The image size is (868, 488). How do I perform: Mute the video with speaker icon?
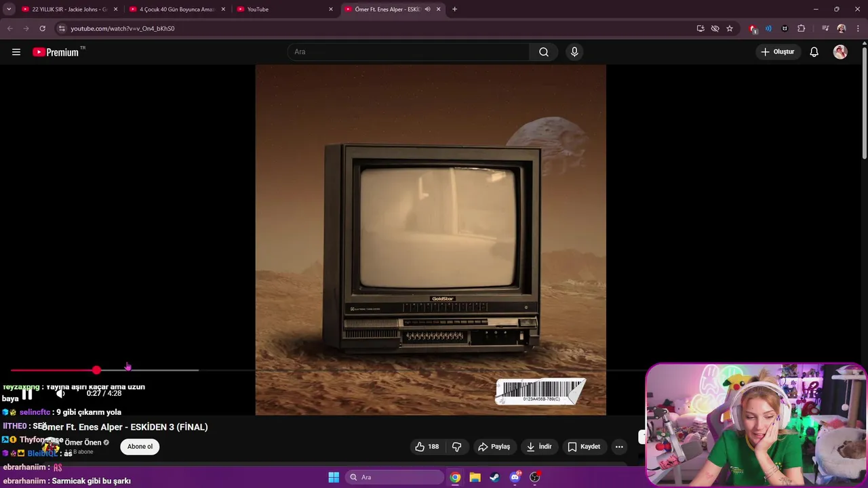(x=60, y=394)
